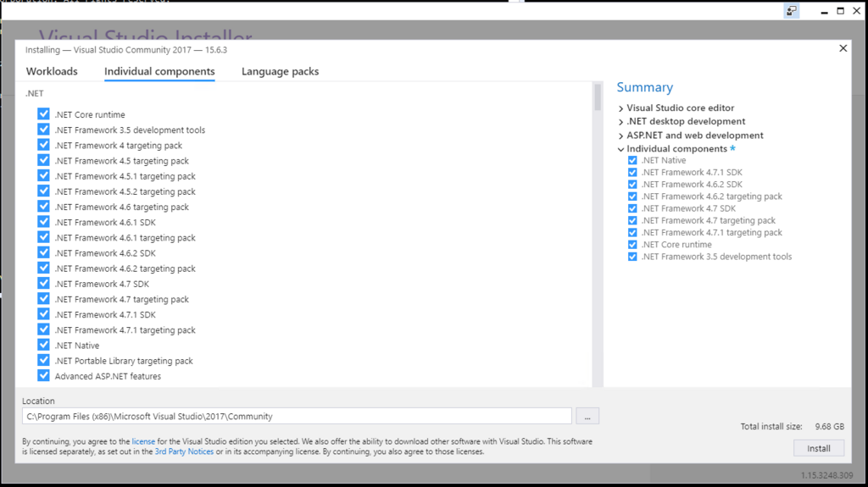Uncheck .NET Core runtime in Summary panel
Viewport: 868px width, 487px height.
(x=632, y=245)
